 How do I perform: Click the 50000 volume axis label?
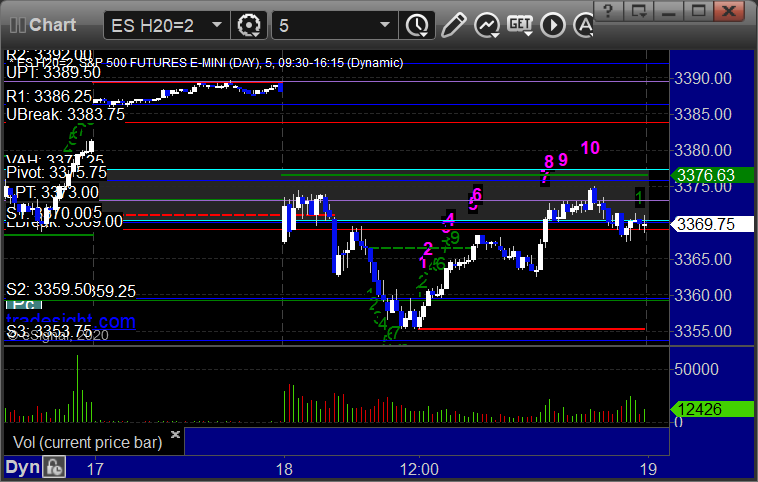[x=696, y=369]
